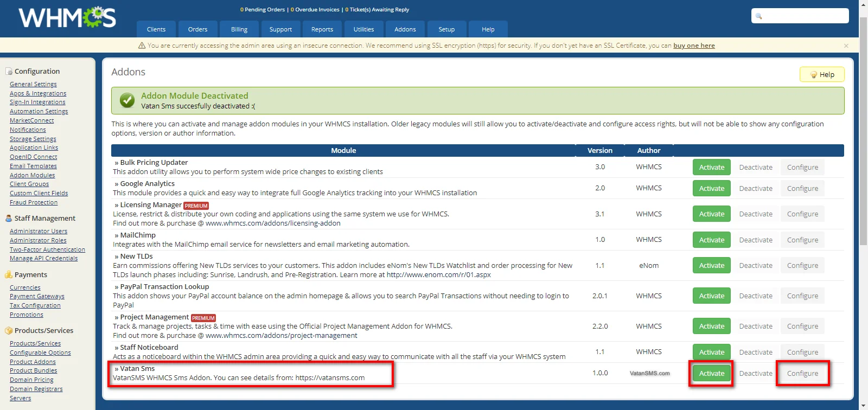The width and height of the screenshot is (868, 410).
Task: Click Pending Orders counter
Action: pyautogui.click(x=263, y=10)
